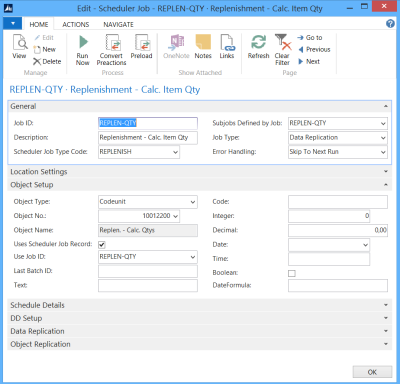This screenshot has width=400, height=384.
Task: Open Use Job ID dropdown
Action: pyautogui.click(x=193, y=257)
